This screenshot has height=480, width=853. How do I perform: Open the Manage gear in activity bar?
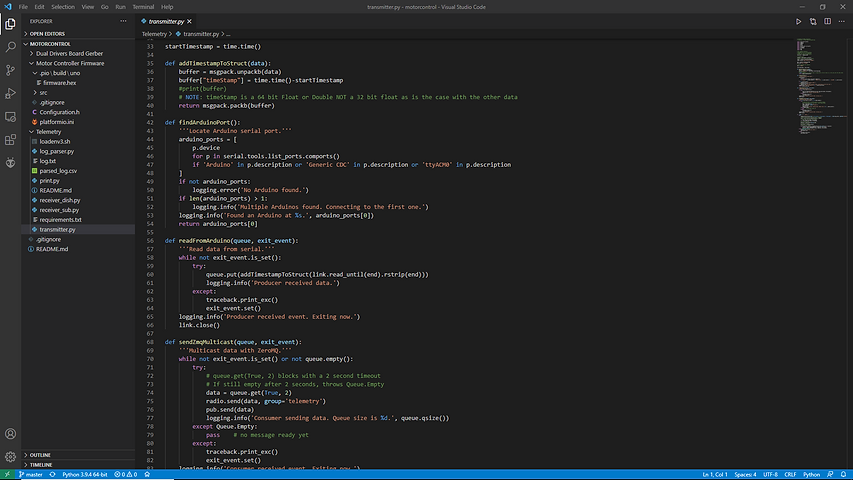[10, 457]
